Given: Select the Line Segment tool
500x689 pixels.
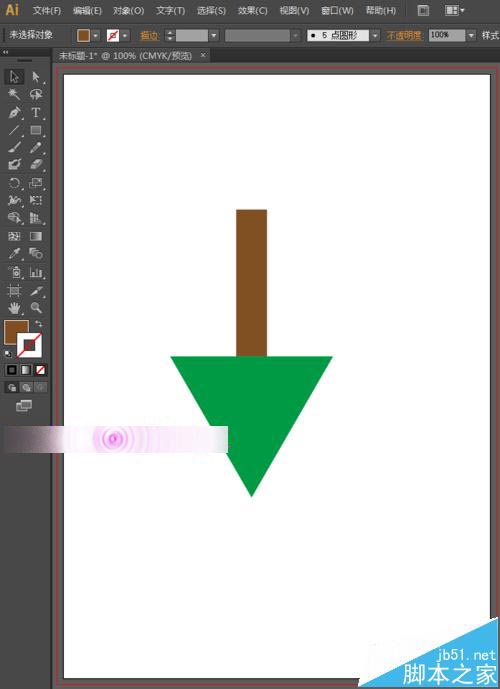Looking at the screenshot, I should pos(14,130).
